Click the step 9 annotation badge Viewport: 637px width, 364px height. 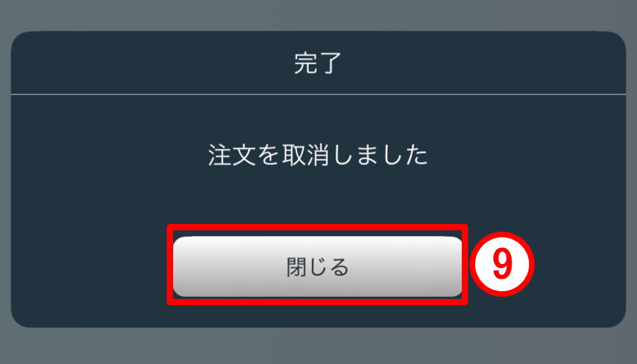click(x=502, y=264)
